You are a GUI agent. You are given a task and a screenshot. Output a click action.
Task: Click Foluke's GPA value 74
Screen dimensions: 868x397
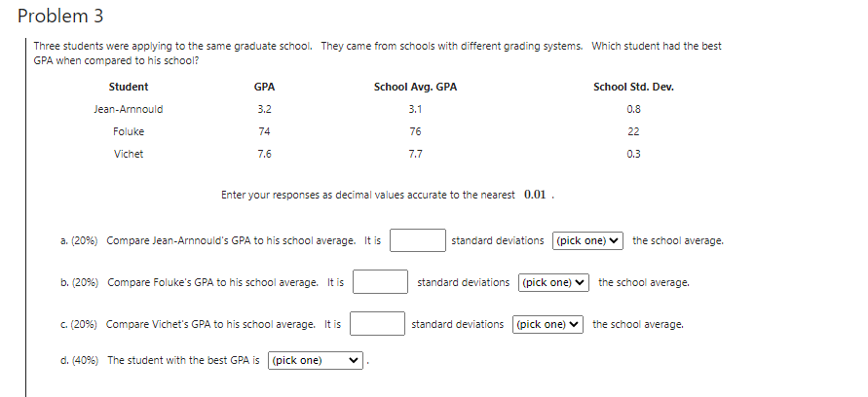coord(265,131)
